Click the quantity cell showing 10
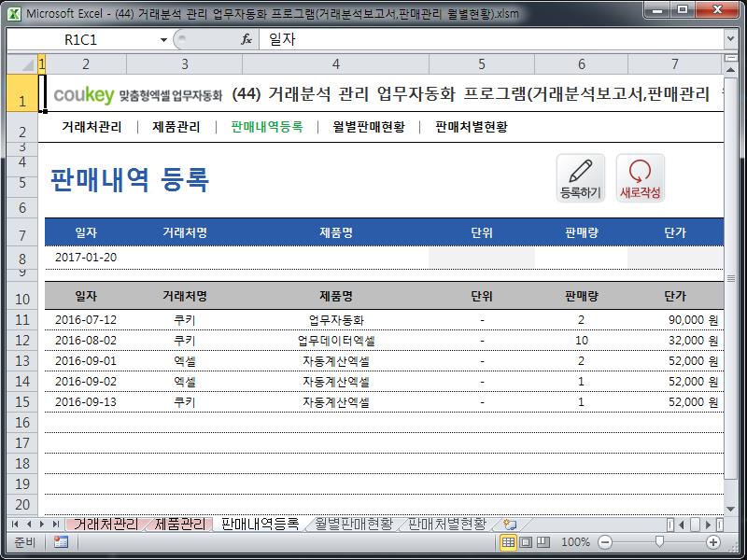The width and height of the screenshot is (747, 560). 581,341
